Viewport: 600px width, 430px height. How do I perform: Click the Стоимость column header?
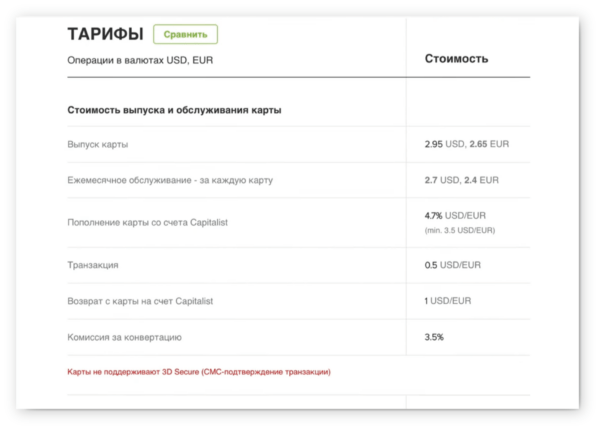tap(457, 59)
